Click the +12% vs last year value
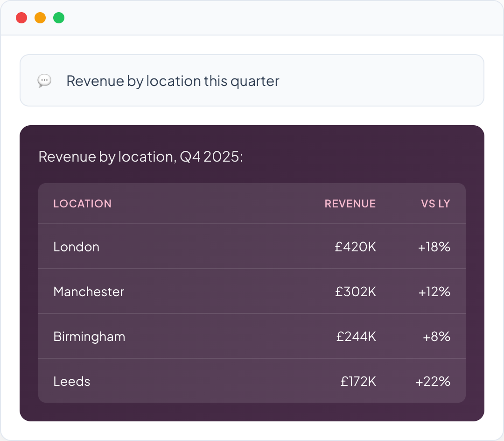This screenshot has width=504, height=441. pyautogui.click(x=434, y=292)
